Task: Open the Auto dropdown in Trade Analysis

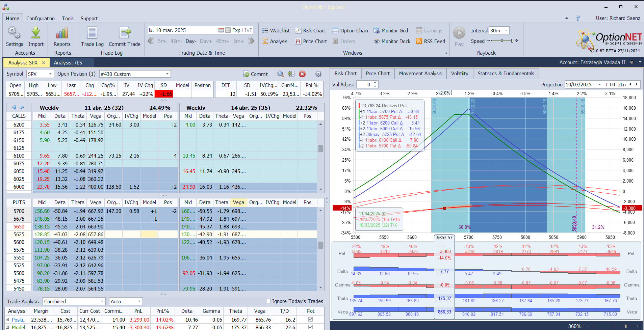Action: pos(139,301)
